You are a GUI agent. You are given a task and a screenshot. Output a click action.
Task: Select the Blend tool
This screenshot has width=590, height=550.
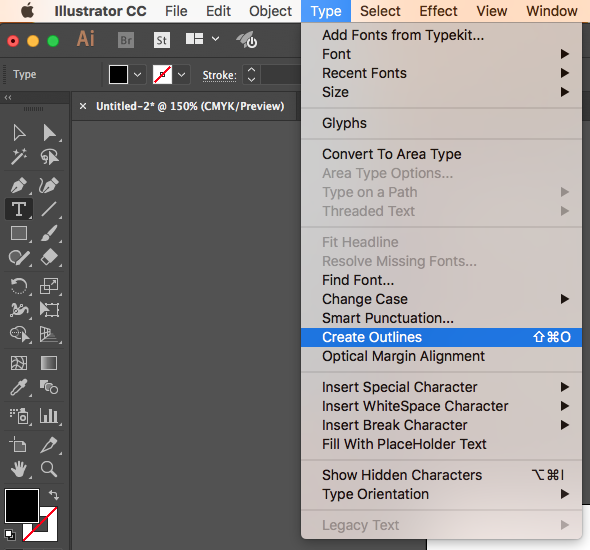49,387
